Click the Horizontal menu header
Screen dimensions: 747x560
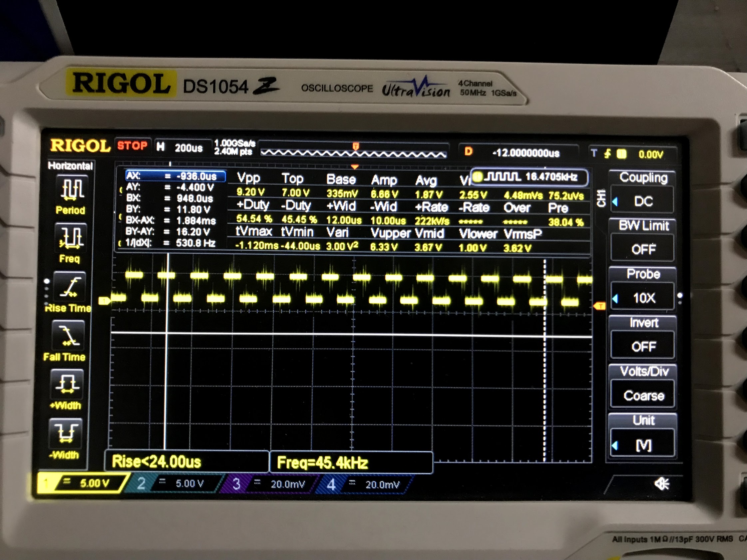tap(70, 166)
